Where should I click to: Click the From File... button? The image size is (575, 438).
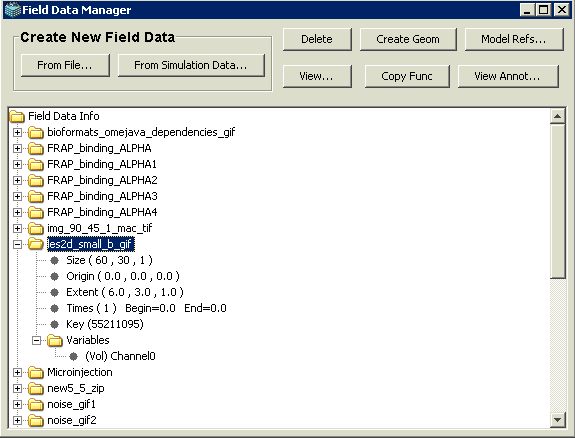click(x=65, y=65)
